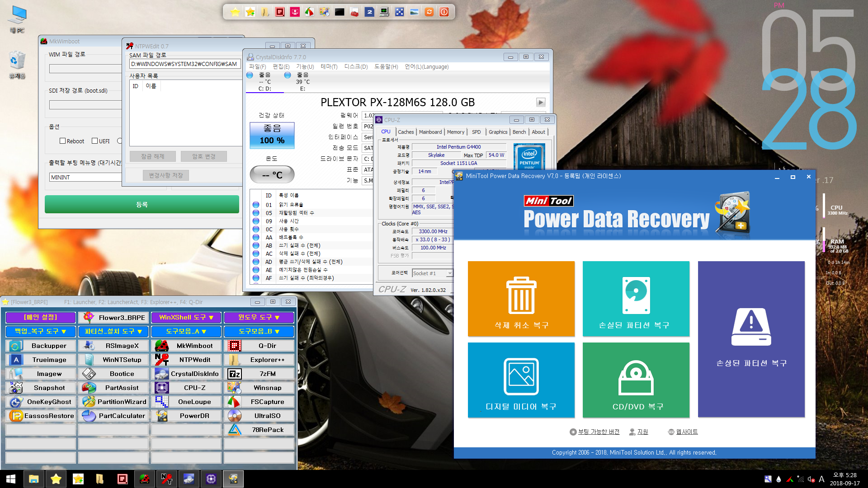Image resolution: width=868 pixels, height=488 pixels.
Task: Launch WinNTSetup from the launcher
Action: 113,360
